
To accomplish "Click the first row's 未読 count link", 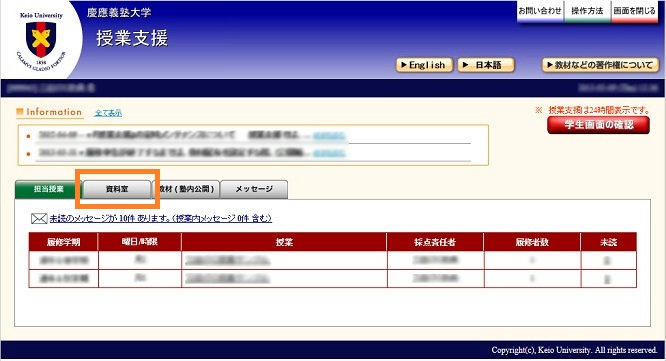I will point(607,260).
